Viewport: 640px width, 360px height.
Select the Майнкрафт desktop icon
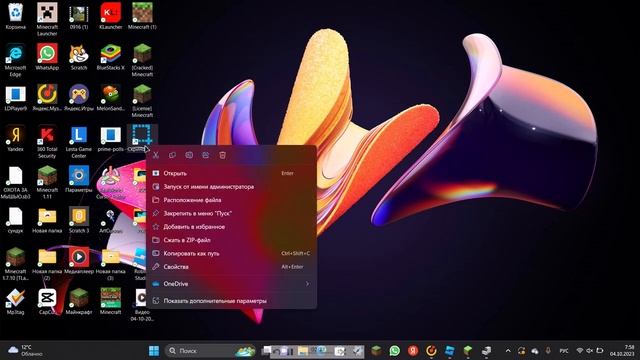point(79,302)
